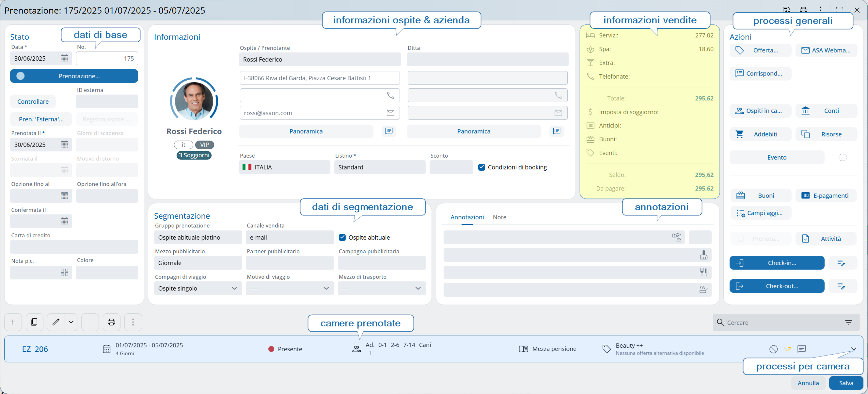Viewport: 868px width, 394px height.
Task: Toggle the Ospite abituale checkbox
Action: (342, 237)
